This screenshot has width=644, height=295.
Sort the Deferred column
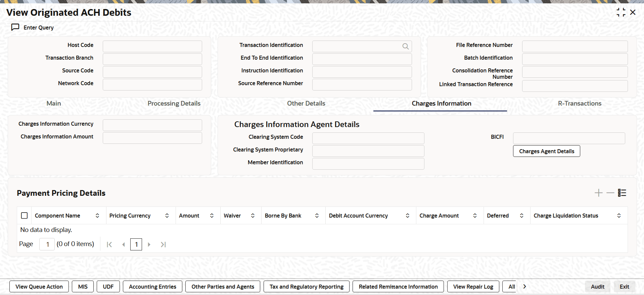click(522, 216)
